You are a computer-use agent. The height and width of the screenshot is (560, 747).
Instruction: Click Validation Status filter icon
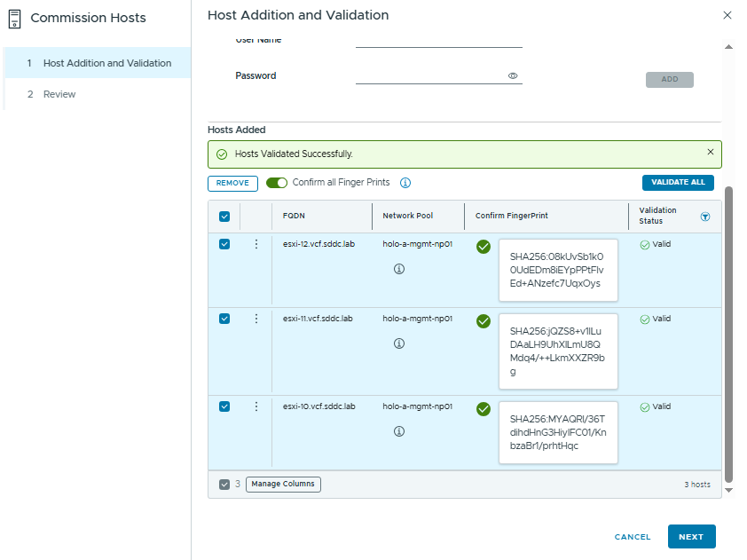click(705, 217)
